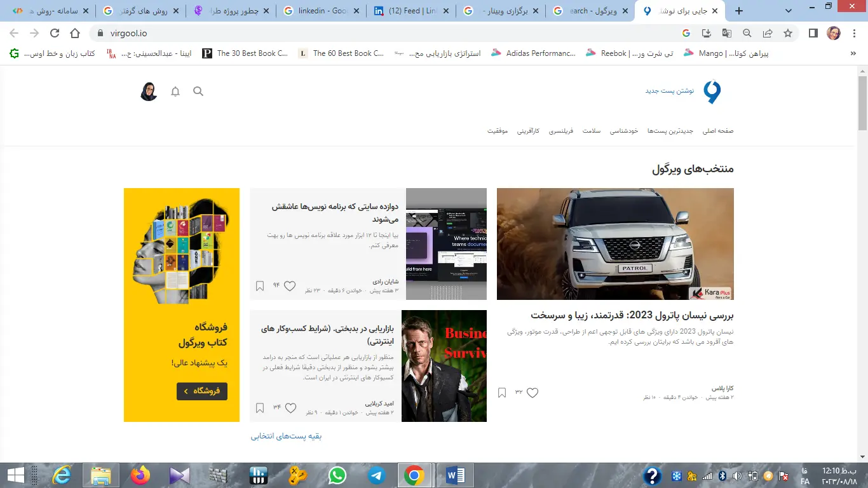The height and width of the screenshot is (488, 868).
Task: Open the بازاریابی در بدبختی post title
Action: pyautogui.click(x=328, y=335)
